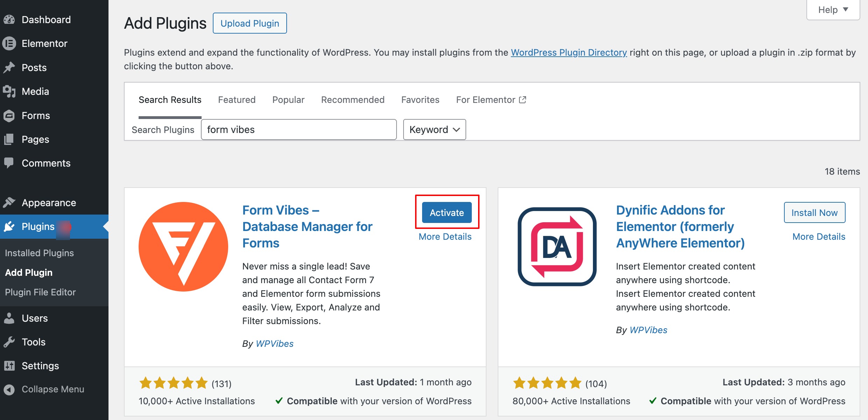Click the Media library icon

[9, 91]
